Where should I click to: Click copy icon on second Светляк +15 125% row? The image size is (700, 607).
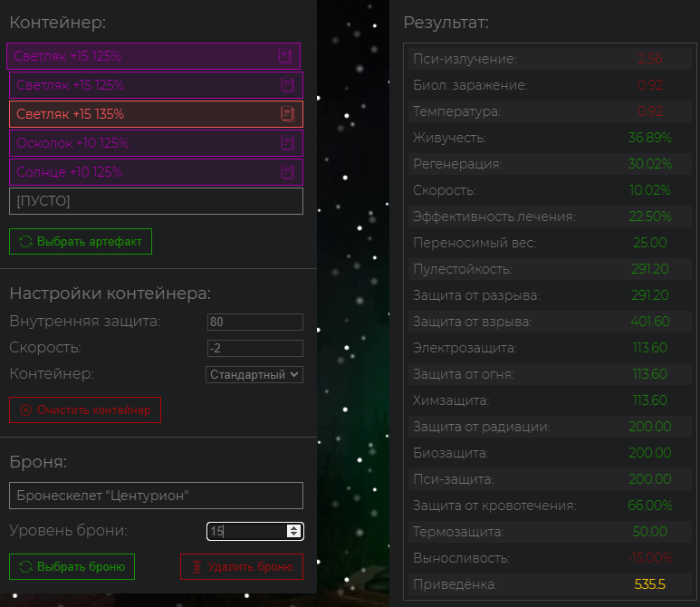(x=287, y=85)
